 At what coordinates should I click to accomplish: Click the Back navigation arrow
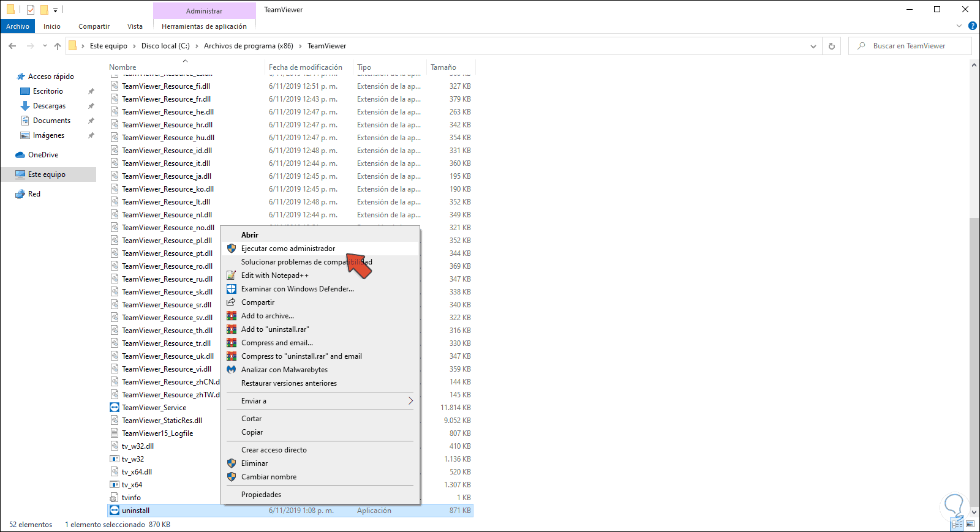click(x=12, y=46)
